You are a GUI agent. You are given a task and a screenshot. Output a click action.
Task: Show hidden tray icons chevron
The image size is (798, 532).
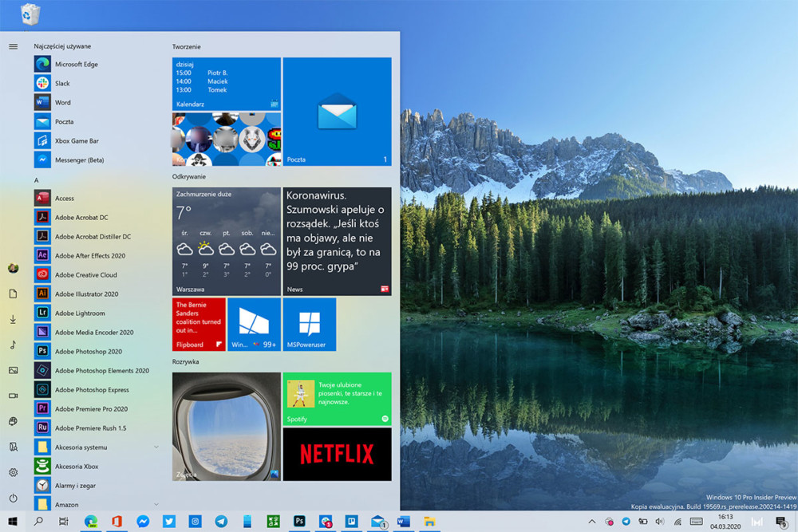(592, 522)
